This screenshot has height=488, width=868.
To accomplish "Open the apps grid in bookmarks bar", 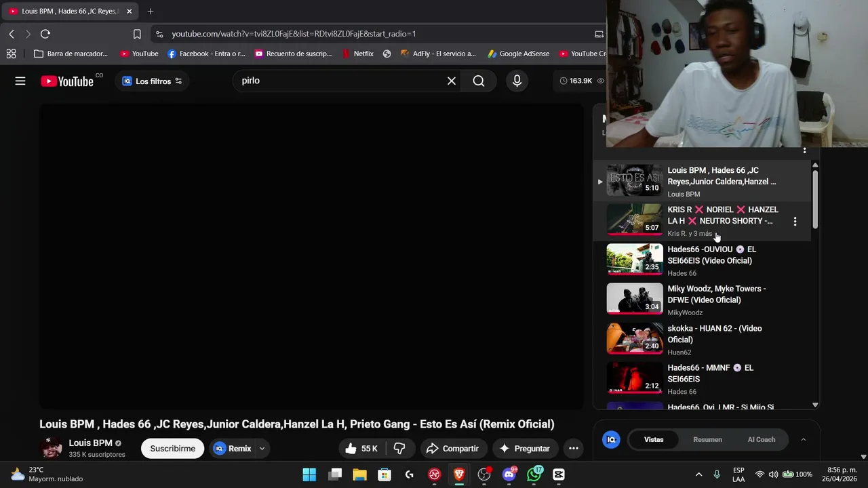I will [x=11, y=54].
